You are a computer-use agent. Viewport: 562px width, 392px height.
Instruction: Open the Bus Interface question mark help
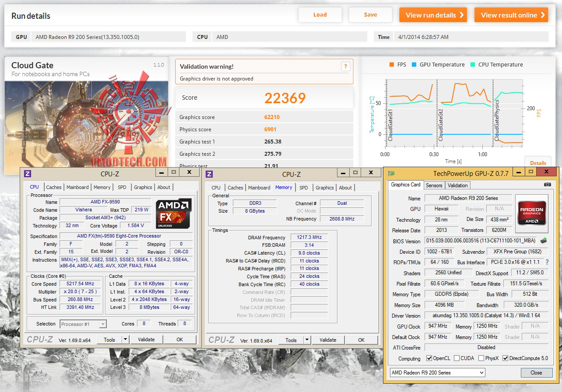[547, 262]
